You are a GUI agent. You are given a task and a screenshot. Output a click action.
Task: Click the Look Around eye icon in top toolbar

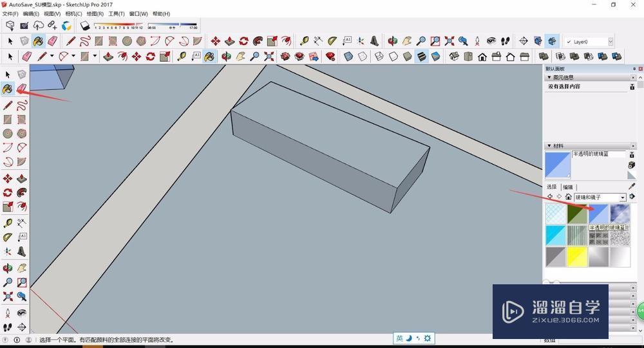pos(491,41)
